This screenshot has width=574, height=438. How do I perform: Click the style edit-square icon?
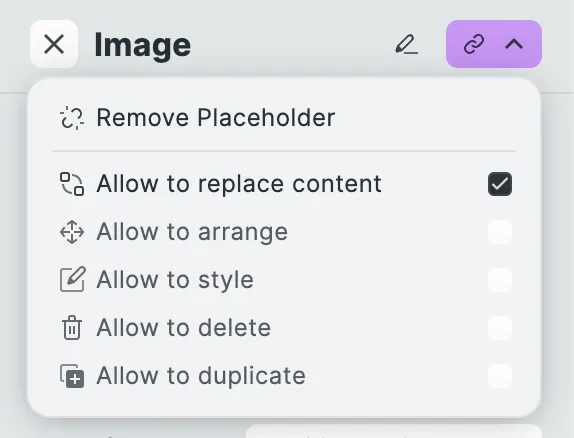point(72,279)
